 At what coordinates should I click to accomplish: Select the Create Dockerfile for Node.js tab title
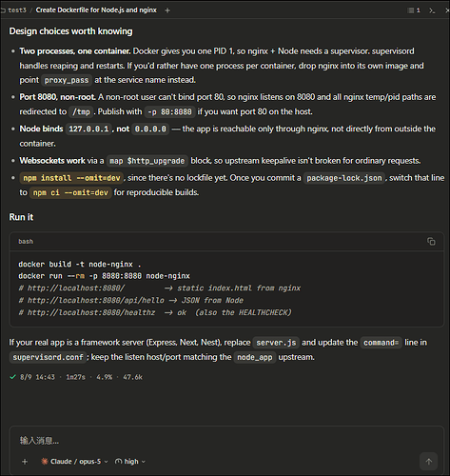(96, 10)
